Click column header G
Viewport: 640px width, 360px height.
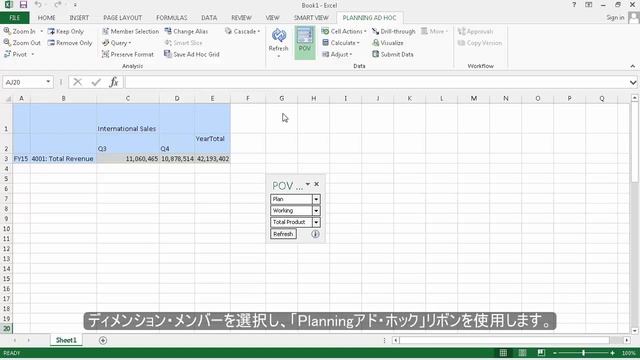coord(282,98)
